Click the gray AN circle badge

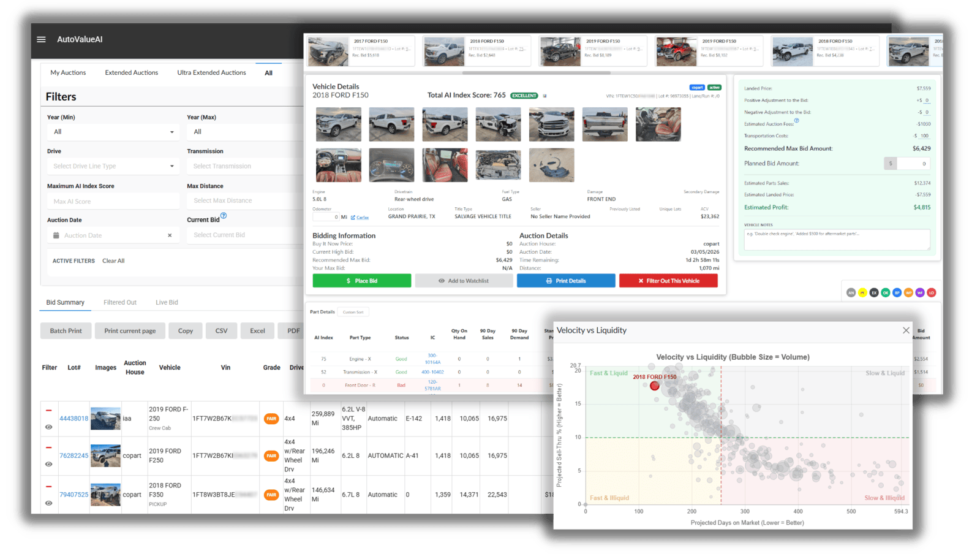pos(851,293)
